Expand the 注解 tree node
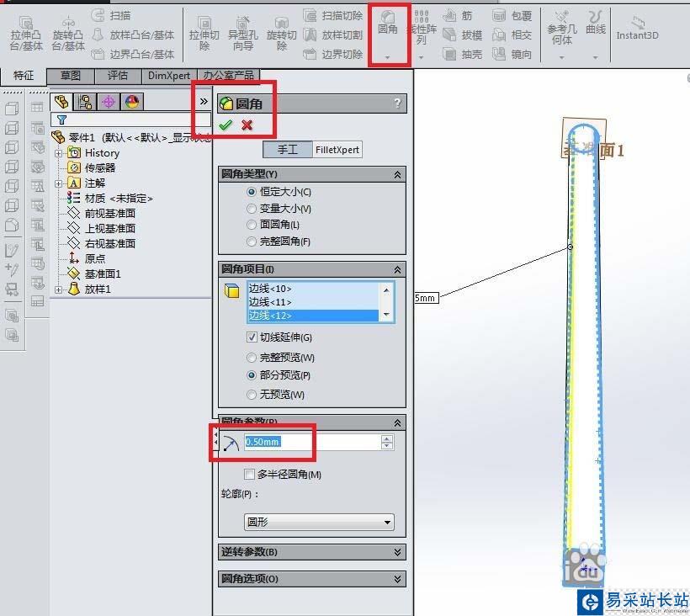This screenshot has height=616, width=690. (59, 183)
